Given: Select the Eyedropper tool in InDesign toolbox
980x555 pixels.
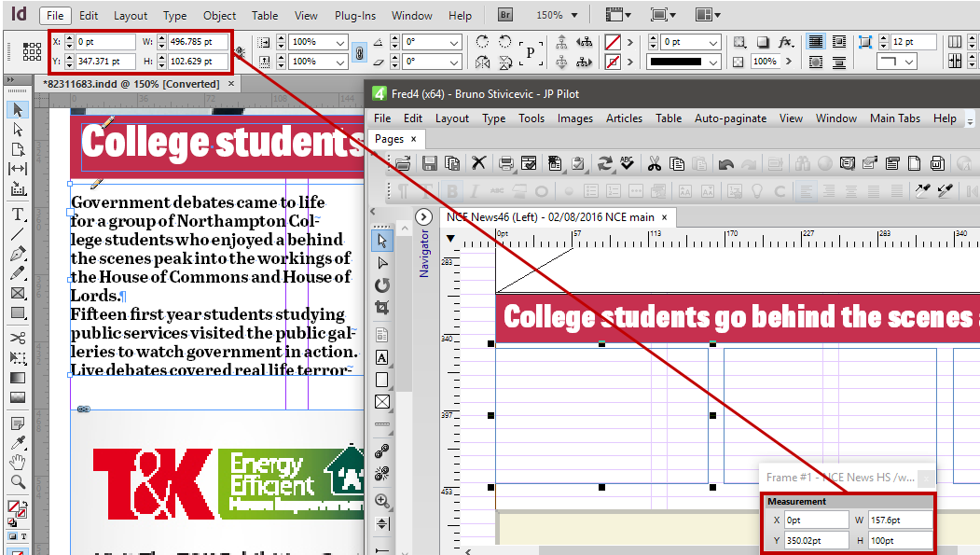Looking at the screenshot, I should pos(18,443).
